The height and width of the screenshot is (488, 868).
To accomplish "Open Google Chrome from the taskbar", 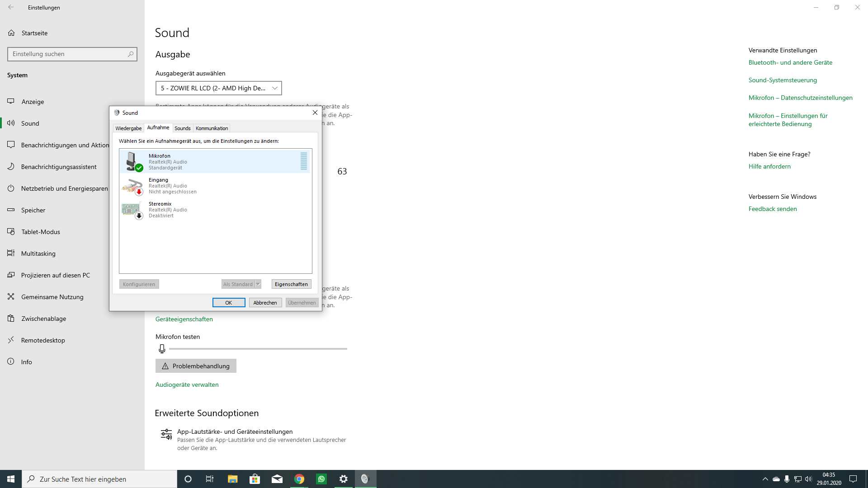I will 299,479.
